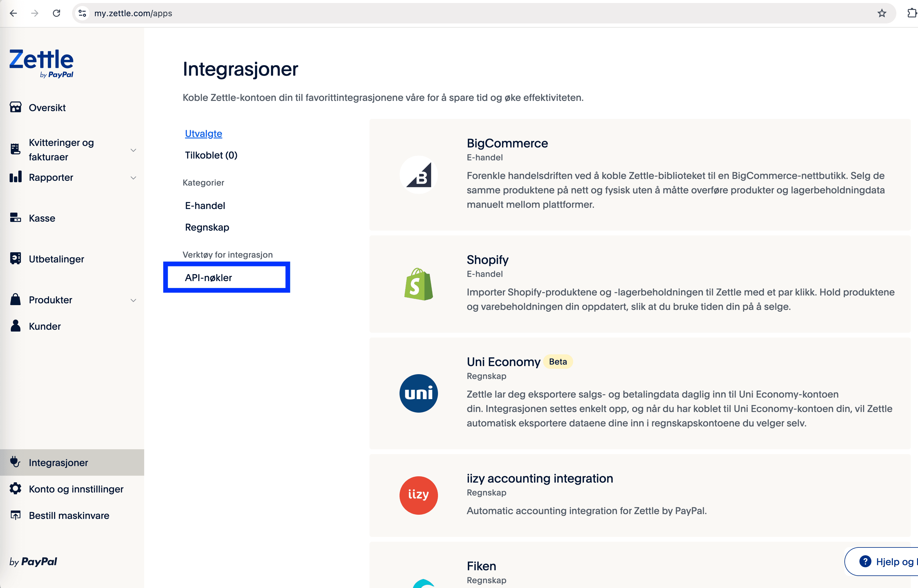Expand the Produkter submenu chevron

[133, 300]
